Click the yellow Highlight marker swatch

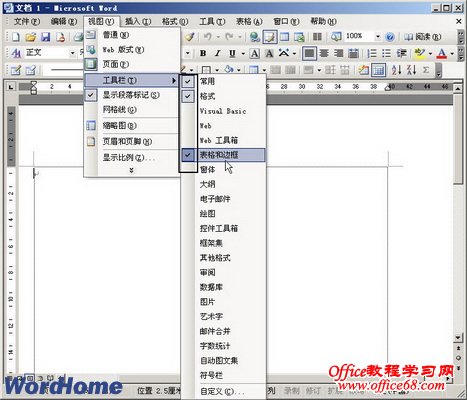pos(420,53)
